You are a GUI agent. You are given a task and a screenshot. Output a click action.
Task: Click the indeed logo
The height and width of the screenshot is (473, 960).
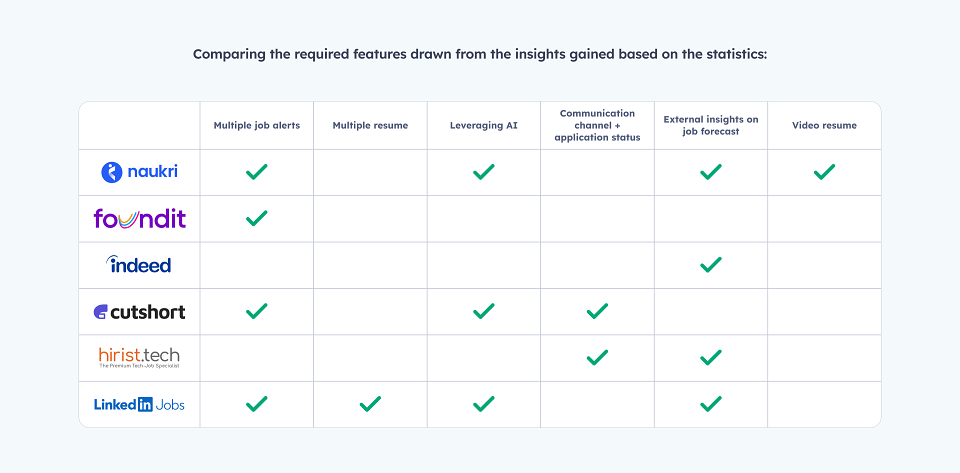click(138, 264)
